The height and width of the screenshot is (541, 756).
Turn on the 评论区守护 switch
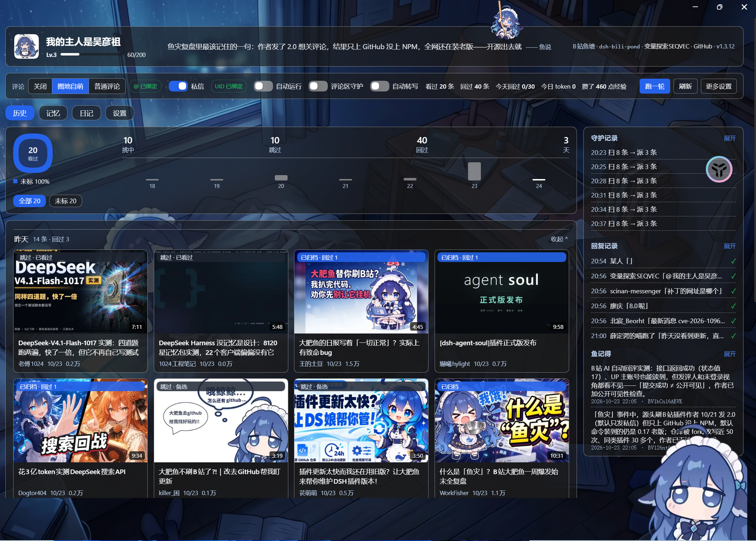coord(318,86)
